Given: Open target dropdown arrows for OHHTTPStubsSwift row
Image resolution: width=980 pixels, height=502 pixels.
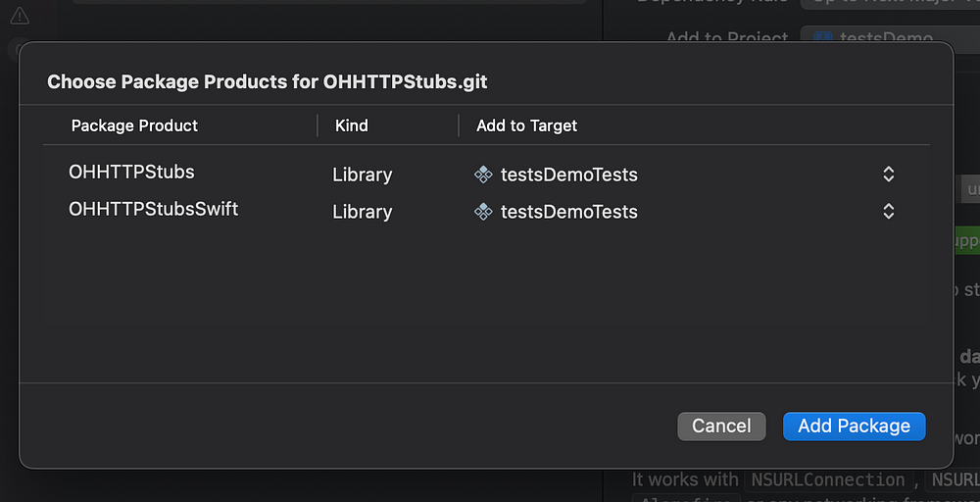Looking at the screenshot, I should (x=888, y=212).
